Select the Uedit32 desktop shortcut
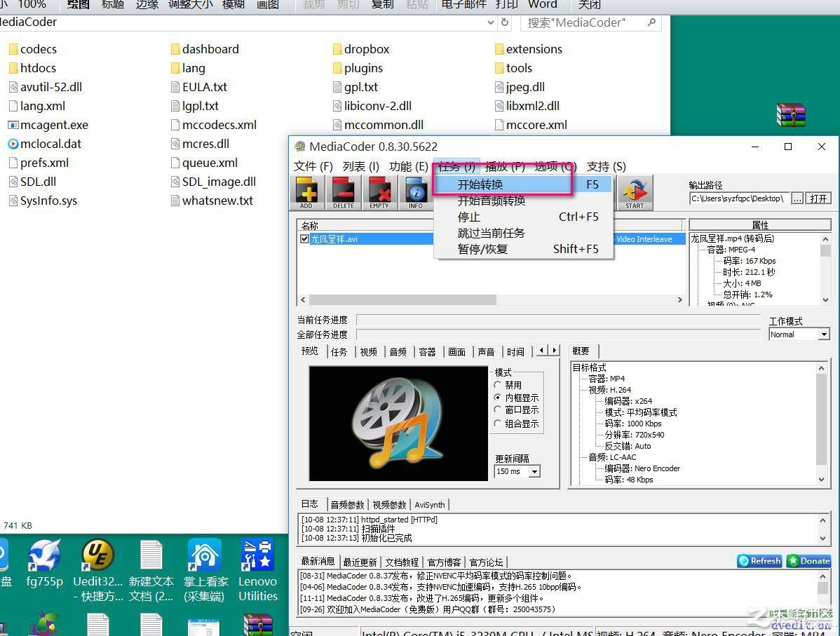This screenshot has height=636, width=840. [97, 569]
